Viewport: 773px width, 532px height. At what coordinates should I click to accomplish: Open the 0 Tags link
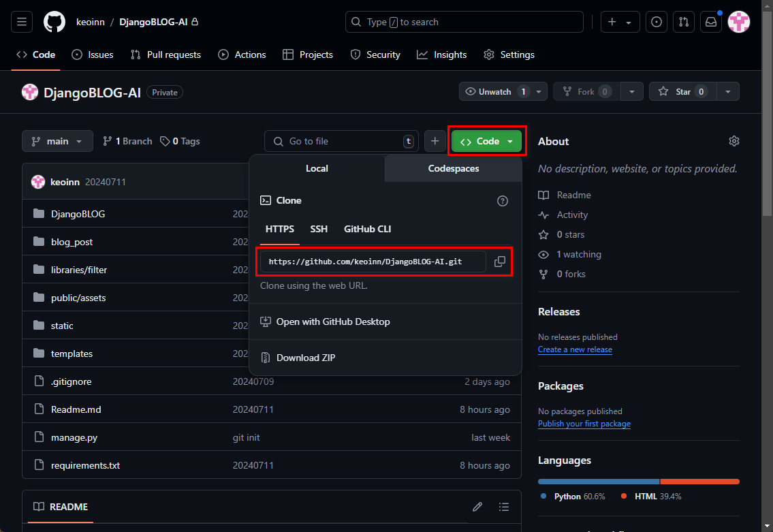click(x=180, y=141)
